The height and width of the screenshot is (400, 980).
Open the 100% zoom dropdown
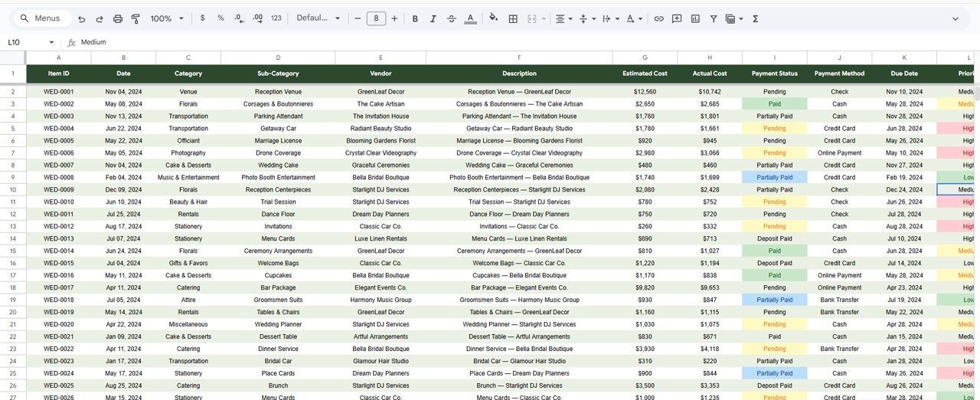tap(167, 18)
